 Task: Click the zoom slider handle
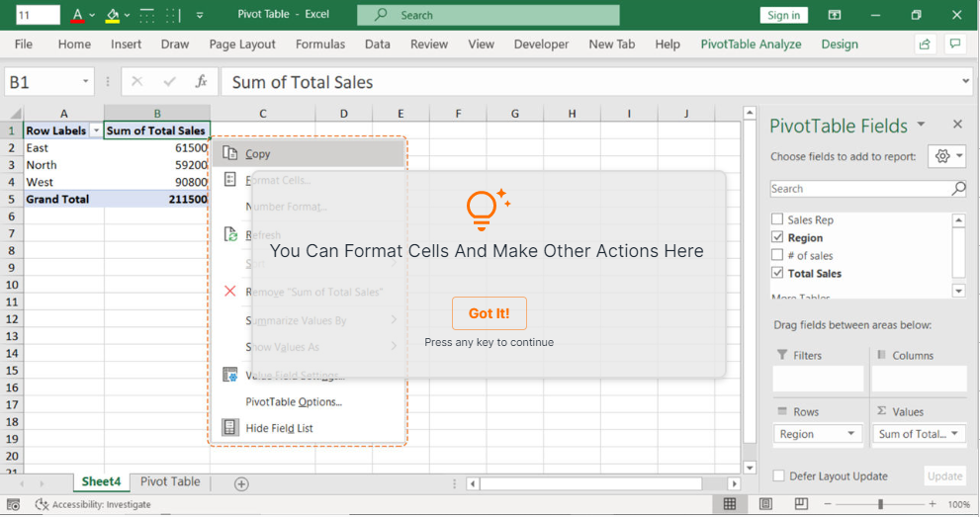point(880,504)
